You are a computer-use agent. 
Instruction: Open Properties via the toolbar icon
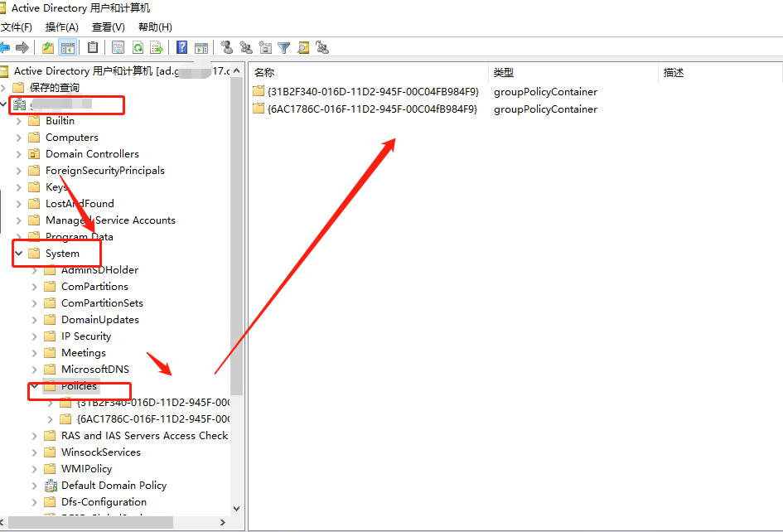click(118, 48)
